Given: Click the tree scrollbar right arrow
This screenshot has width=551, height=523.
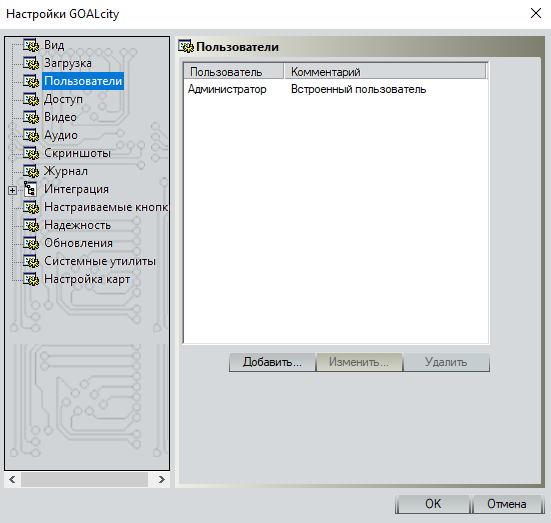Looking at the screenshot, I should 162,479.
